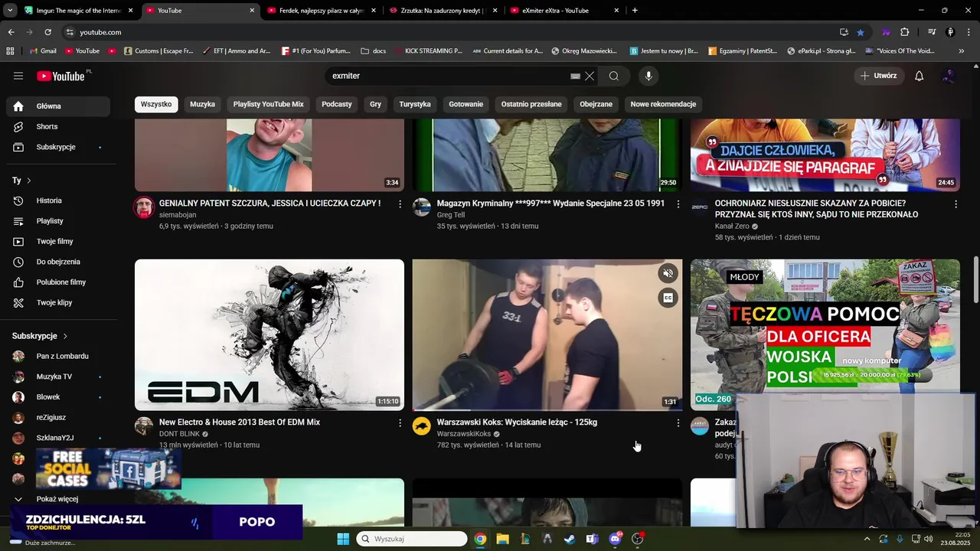Screen dimensions: 980x551
Task: Open File Explorer from the taskbar
Action: [502, 539]
